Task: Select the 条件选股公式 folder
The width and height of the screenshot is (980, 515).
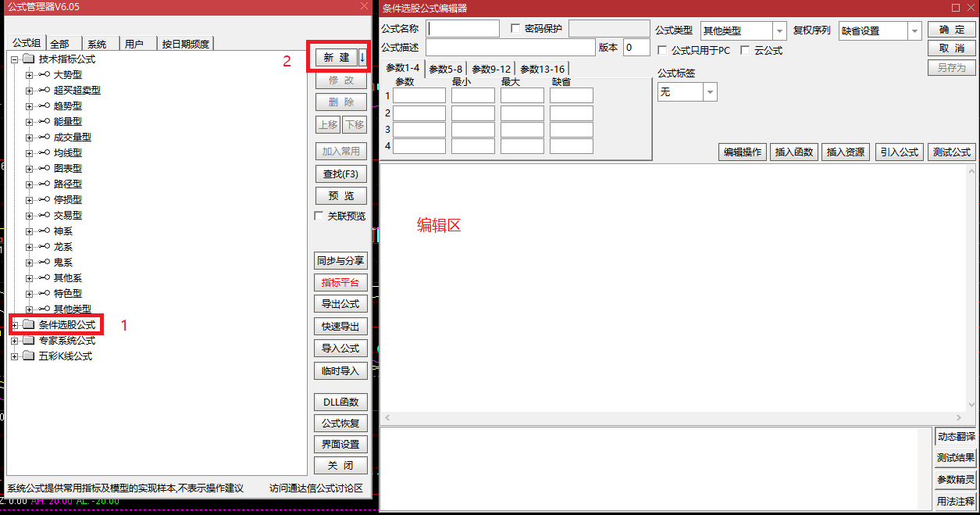Action: 66,324
